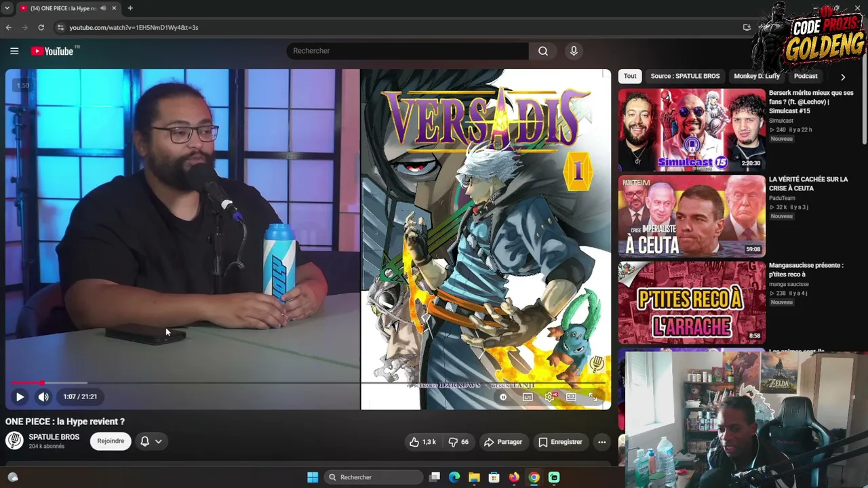Open the SPATULE BROS channel name
This screenshot has height=488, width=868.
[x=54, y=437]
